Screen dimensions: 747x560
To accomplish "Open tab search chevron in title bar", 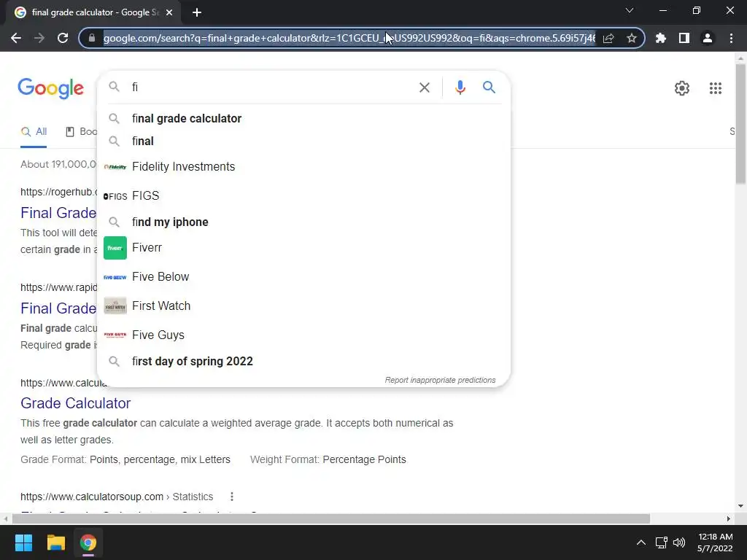I will 630,10.
